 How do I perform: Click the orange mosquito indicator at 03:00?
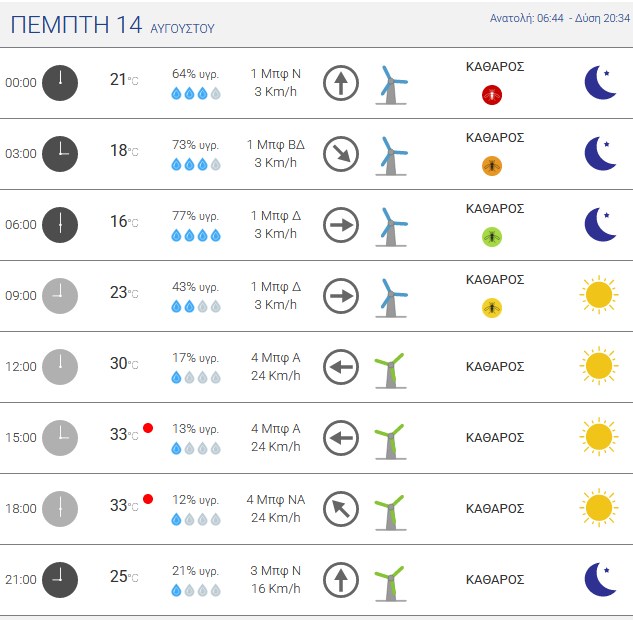(492, 166)
